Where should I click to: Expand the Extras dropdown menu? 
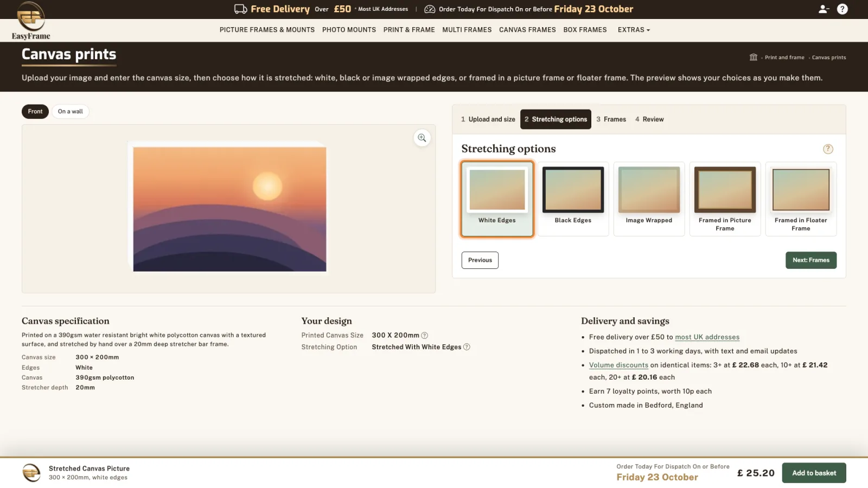pyautogui.click(x=634, y=30)
